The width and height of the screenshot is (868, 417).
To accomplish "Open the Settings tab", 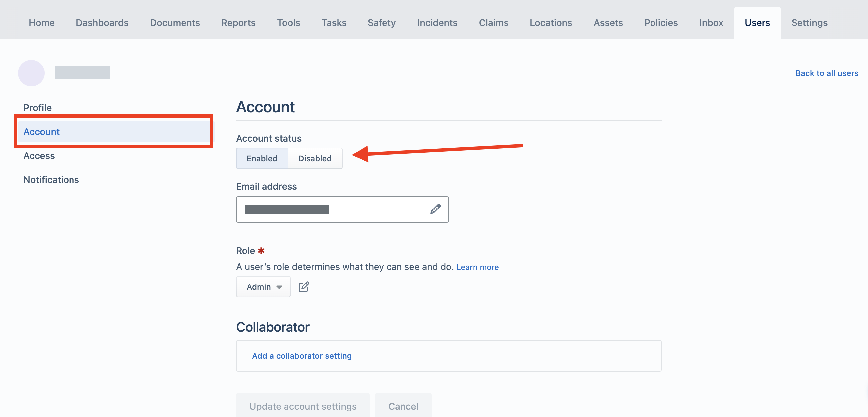I will 809,23.
